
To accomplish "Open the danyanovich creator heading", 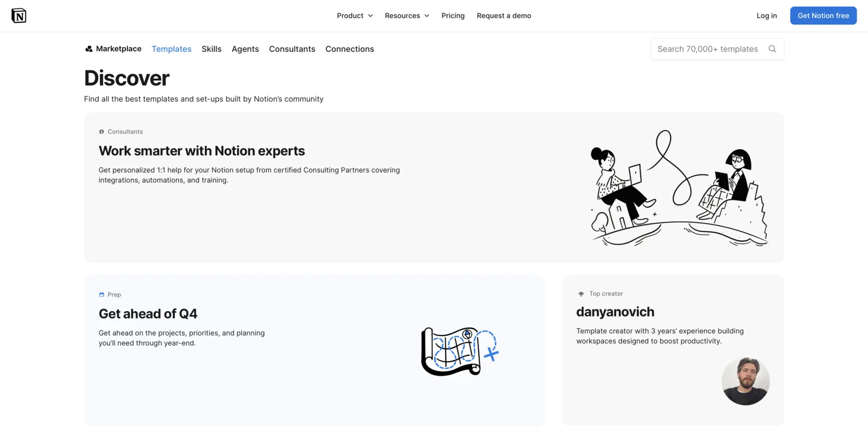I will point(615,312).
